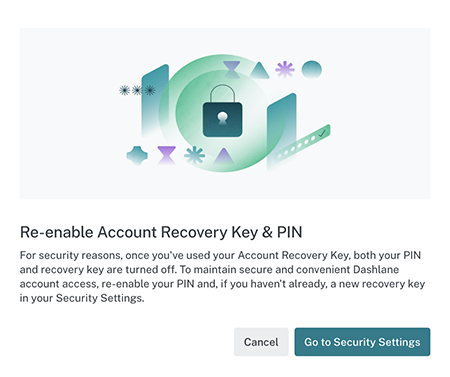Select the teal asterisk next to the purple hourglass
The width and height of the screenshot is (450, 377).
[195, 155]
